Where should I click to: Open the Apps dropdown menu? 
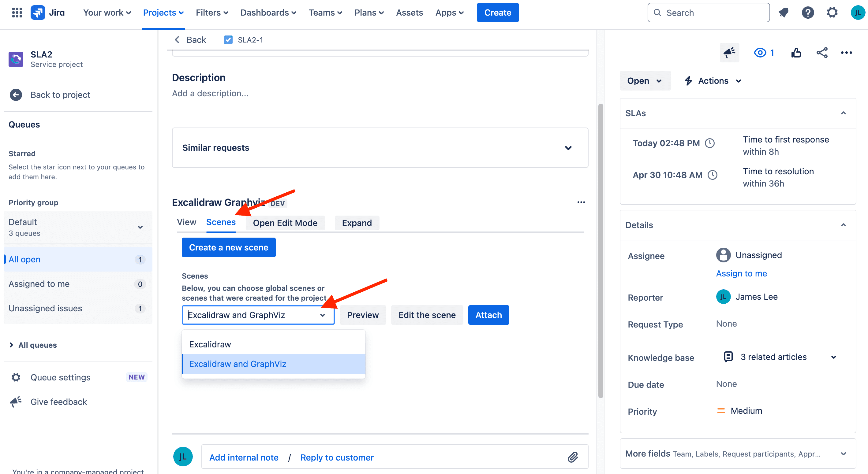(450, 13)
